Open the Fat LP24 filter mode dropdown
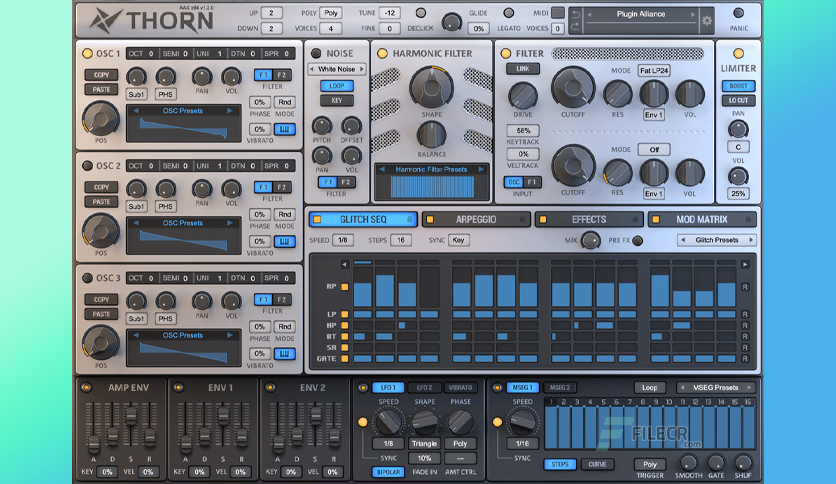Viewport: 836px width, 484px height. click(x=654, y=70)
